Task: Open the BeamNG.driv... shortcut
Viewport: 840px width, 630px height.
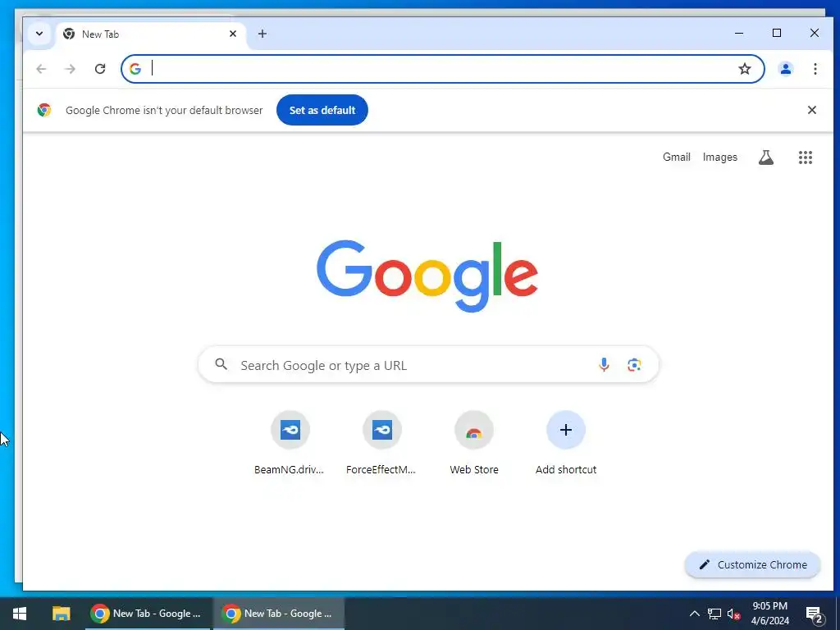Action: point(290,442)
